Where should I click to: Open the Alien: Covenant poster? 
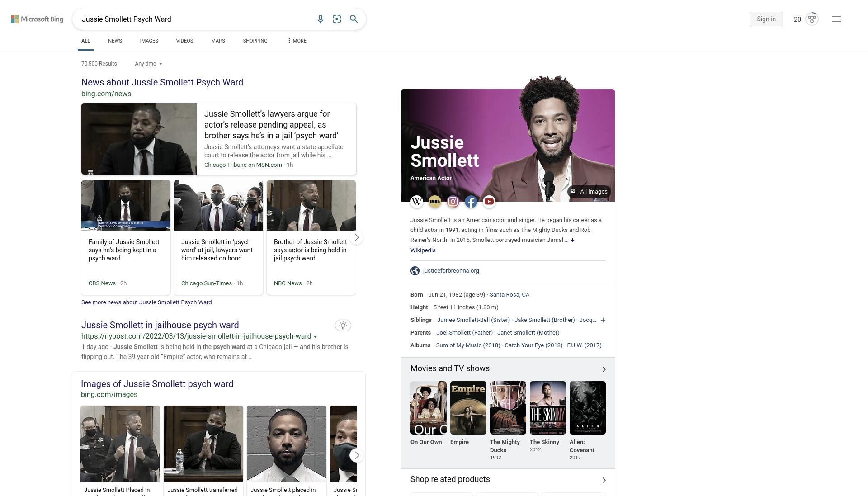coord(588,408)
